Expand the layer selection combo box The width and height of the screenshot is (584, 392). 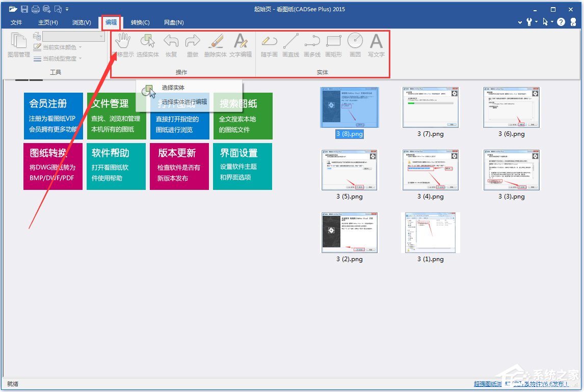coord(101,37)
